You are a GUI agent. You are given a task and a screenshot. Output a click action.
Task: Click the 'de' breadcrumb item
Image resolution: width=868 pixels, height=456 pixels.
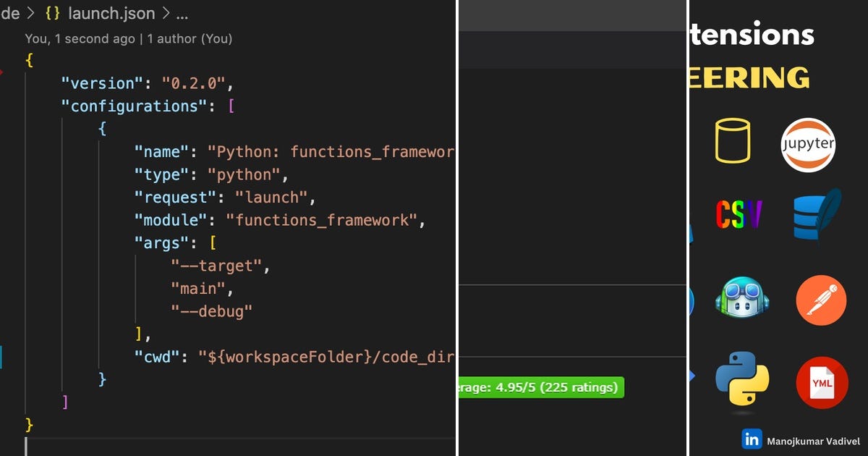(x=10, y=13)
